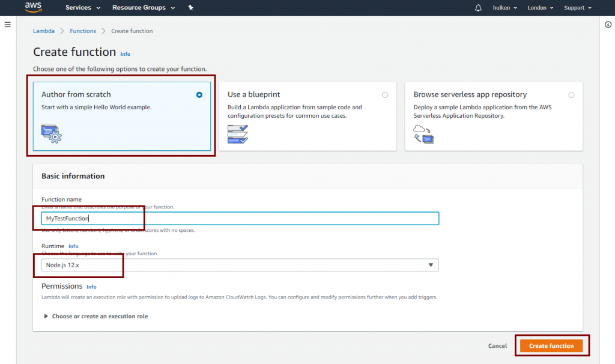This screenshot has width=615, height=364.
Task: Click the blueprint checklist illustration
Action: (238, 134)
